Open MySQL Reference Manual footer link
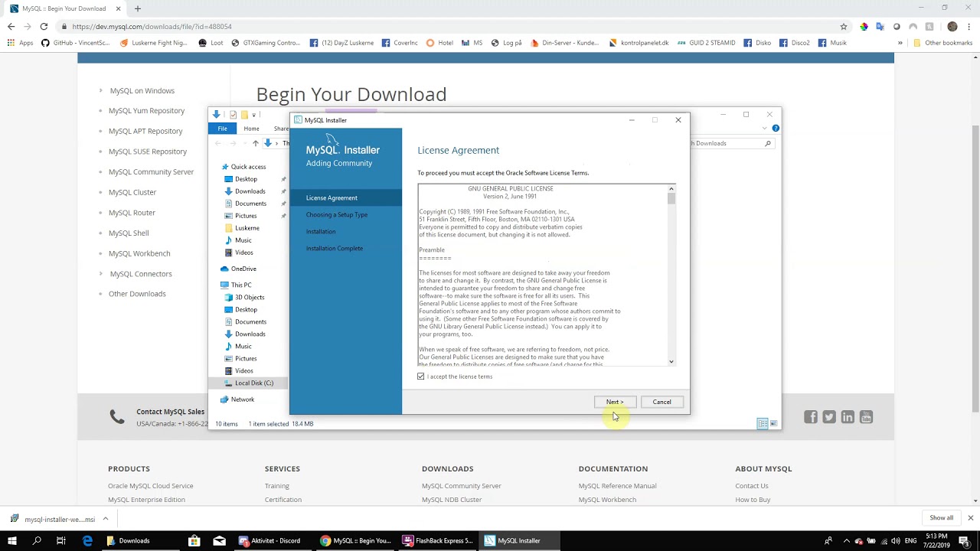 (x=617, y=486)
